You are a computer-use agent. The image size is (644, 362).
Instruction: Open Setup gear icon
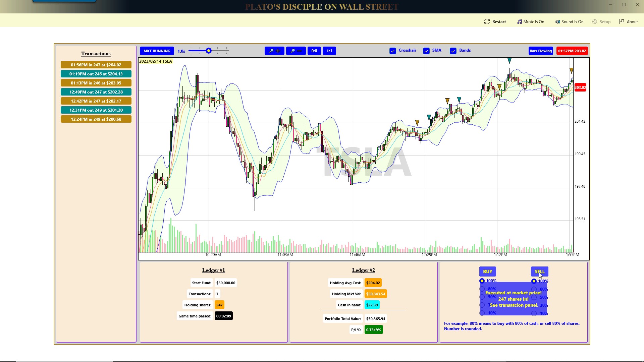(594, 21)
